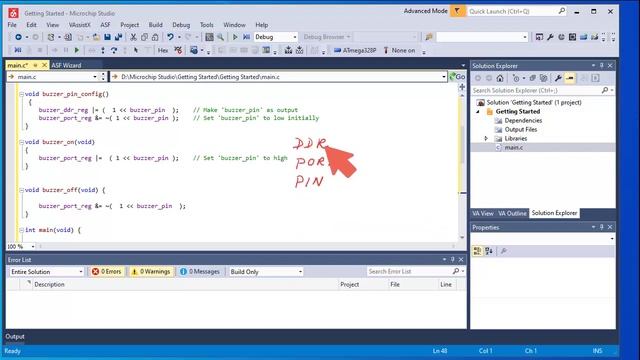Screen dimensions: 640x360
Task: Click the wrench icon in top-right toolbar
Action: [x=550, y=37]
